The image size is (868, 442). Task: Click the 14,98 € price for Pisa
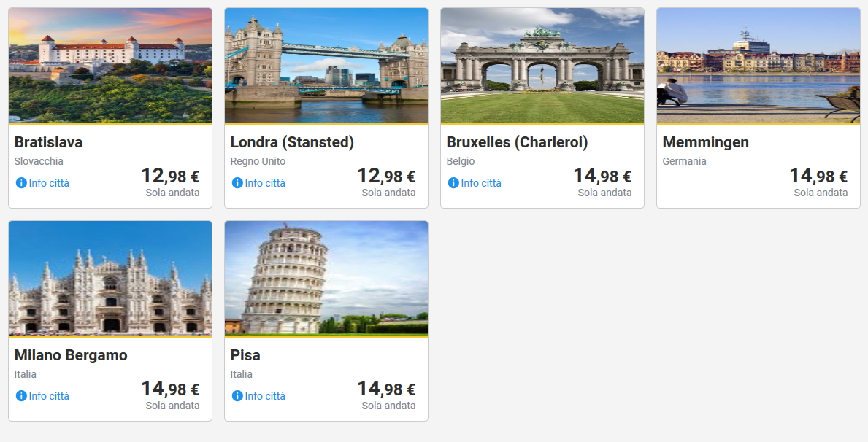click(x=386, y=389)
